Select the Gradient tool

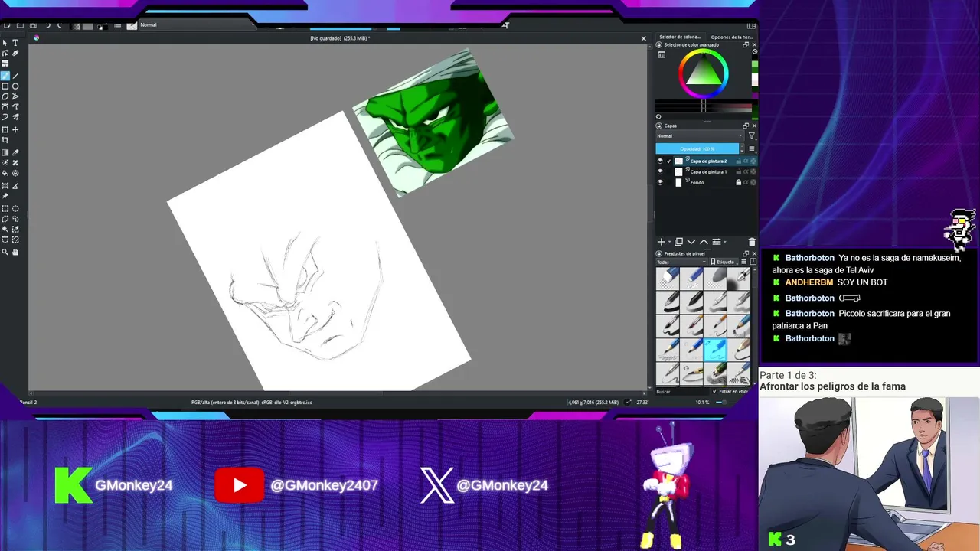coord(5,152)
